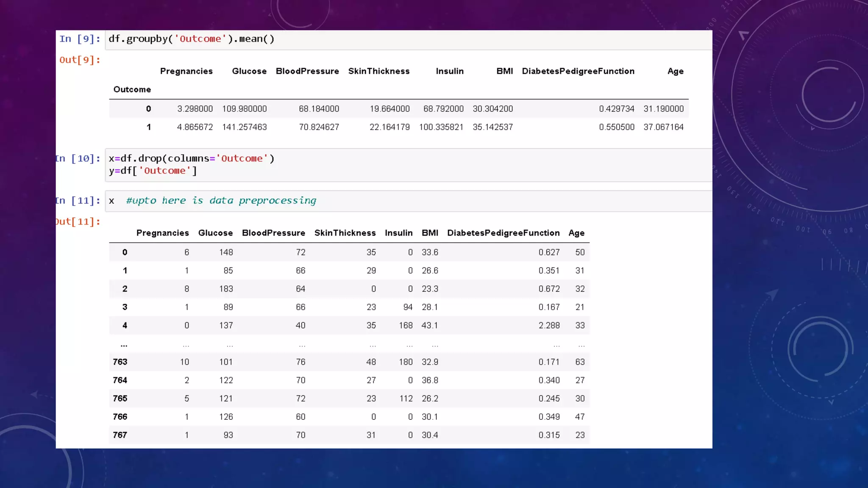This screenshot has height=488, width=868.
Task: Select the In [9] prompt label
Action: pyautogui.click(x=80, y=39)
